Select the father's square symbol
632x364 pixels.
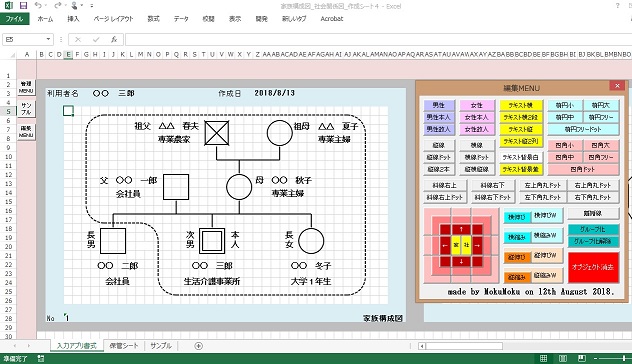coord(176,187)
